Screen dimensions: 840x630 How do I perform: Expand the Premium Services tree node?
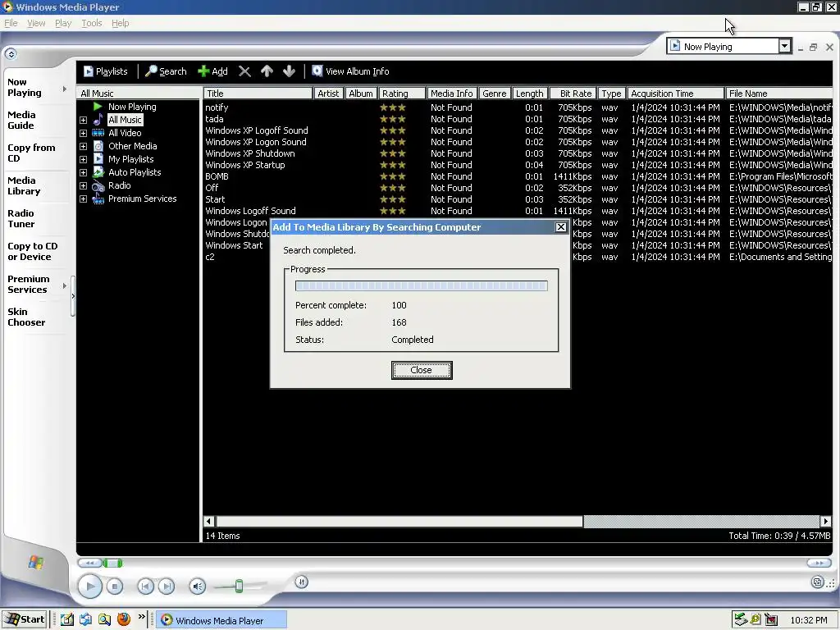pyautogui.click(x=83, y=199)
